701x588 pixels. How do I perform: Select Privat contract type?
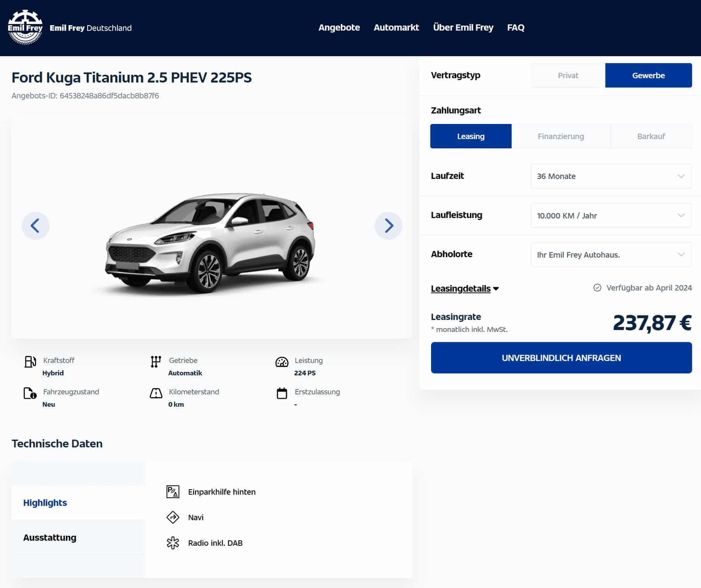tap(568, 75)
